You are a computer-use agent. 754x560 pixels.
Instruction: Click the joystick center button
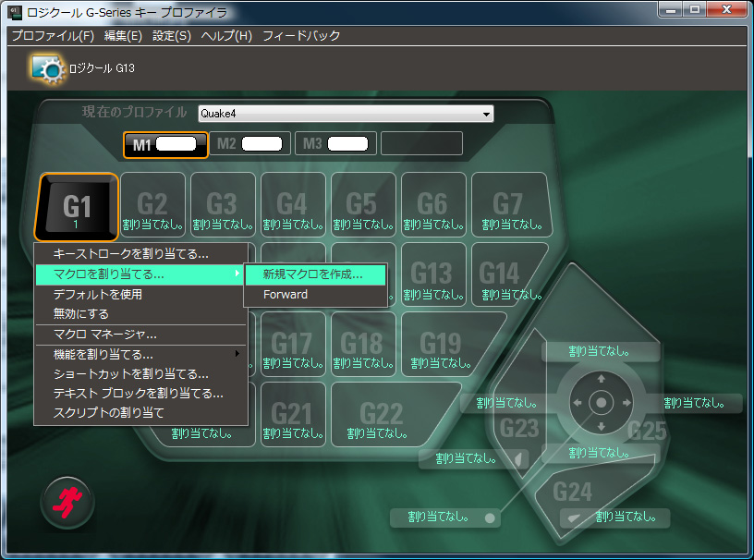click(601, 403)
